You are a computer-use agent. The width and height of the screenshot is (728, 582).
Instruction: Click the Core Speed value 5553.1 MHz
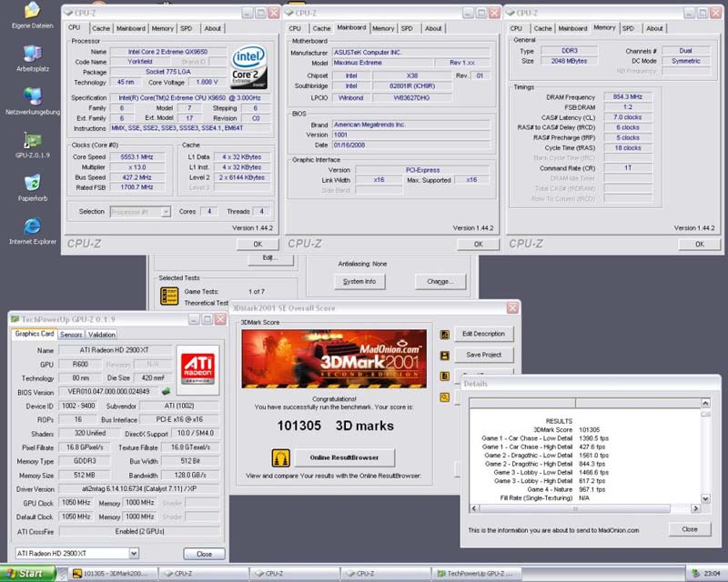tap(137, 157)
